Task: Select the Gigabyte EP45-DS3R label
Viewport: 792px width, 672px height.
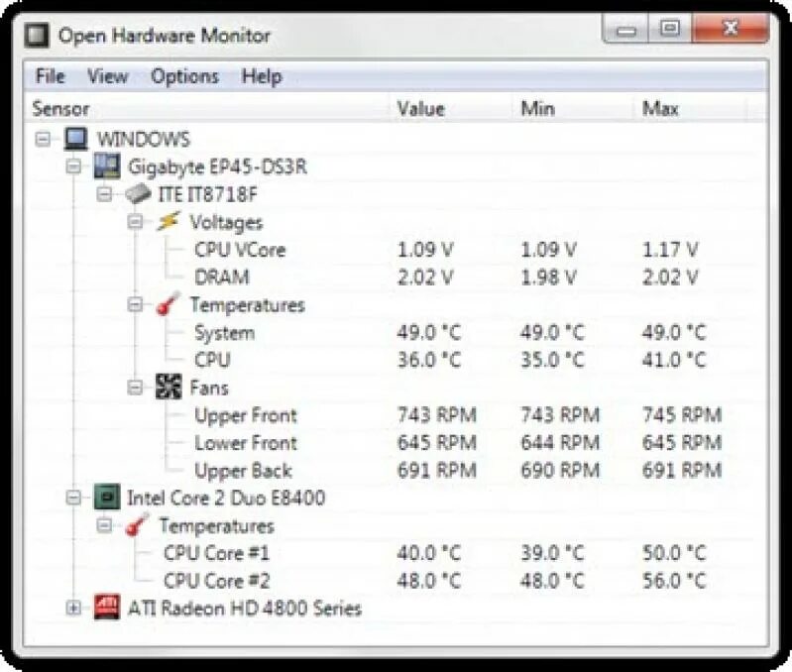Action: [x=217, y=168]
